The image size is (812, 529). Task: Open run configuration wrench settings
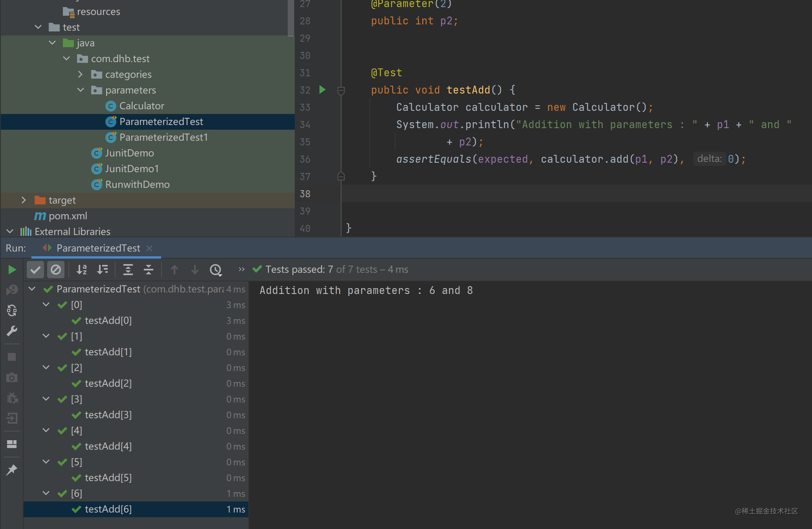(12, 331)
